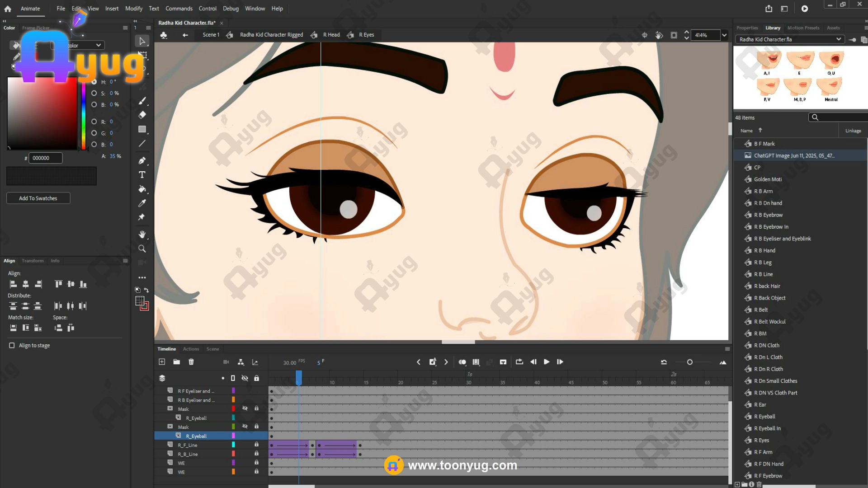Open the stage zoom percentage dropdown

click(724, 35)
